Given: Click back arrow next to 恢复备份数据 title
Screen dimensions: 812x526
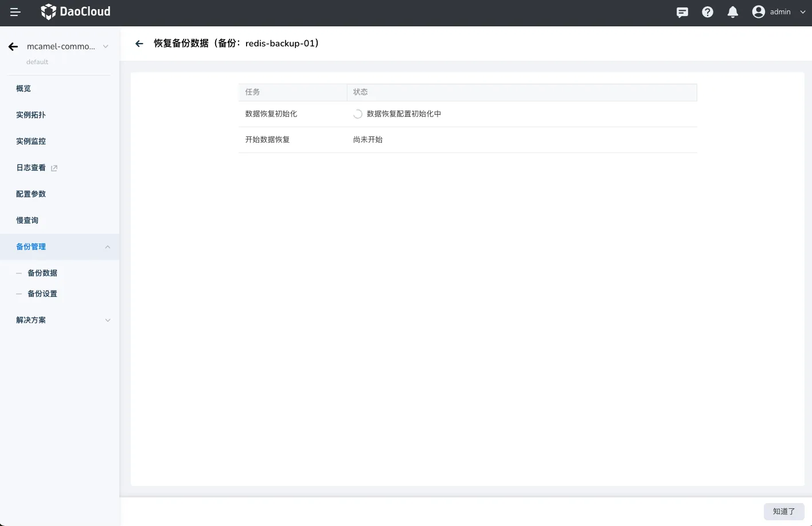Looking at the screenshot, I should 139,44.
